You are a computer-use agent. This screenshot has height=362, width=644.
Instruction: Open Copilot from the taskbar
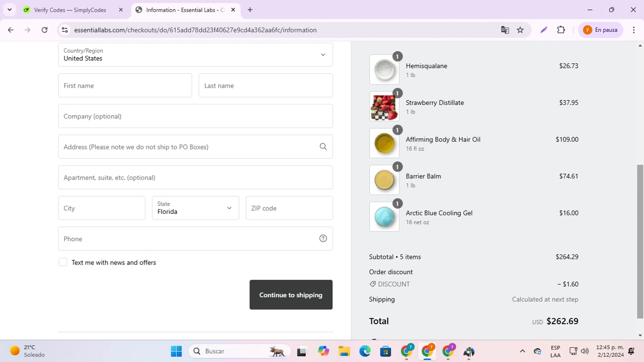(323, 351)
